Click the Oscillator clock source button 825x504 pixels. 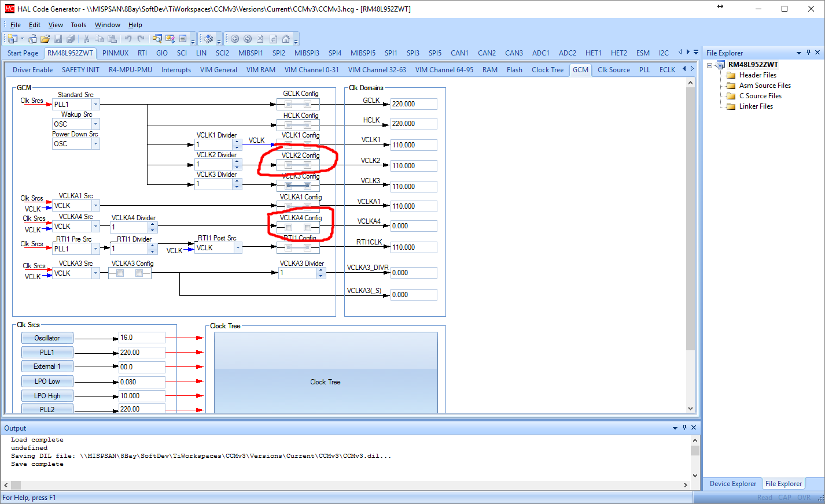tap(47, 338)
